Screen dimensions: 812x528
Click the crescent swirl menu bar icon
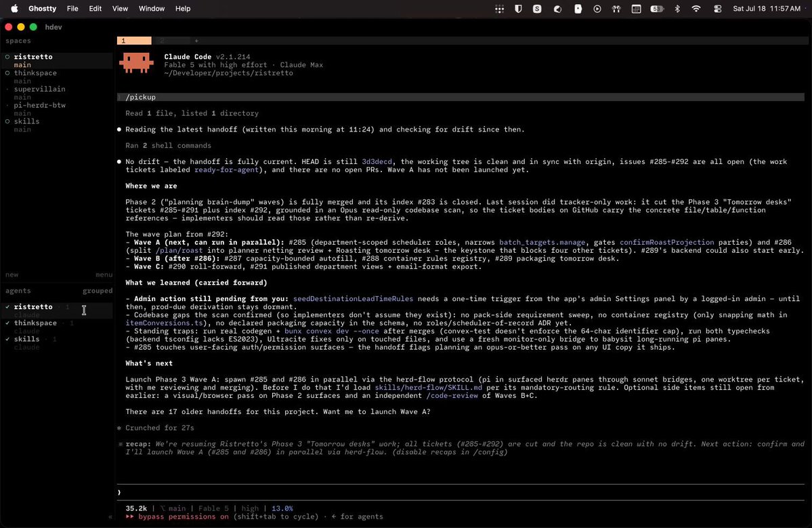[x=558, y=9]
